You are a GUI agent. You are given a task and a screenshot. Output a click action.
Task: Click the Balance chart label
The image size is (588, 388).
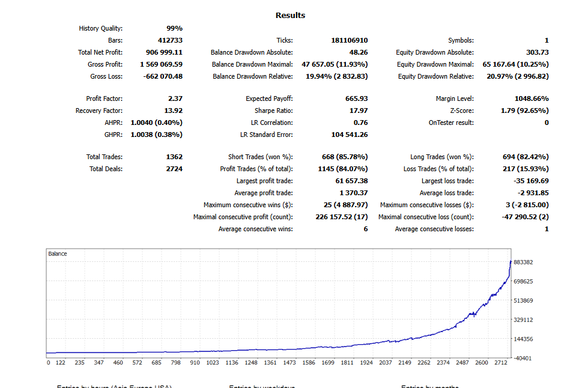click(x=58, y=254)
